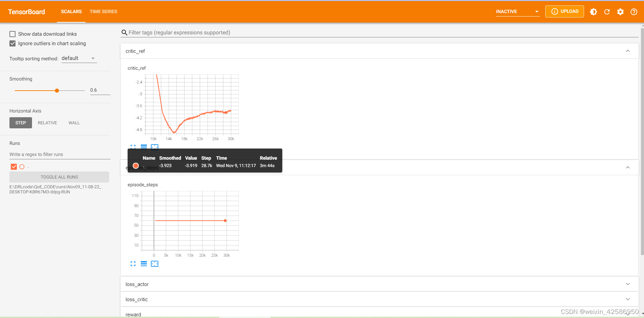Toggle dark mode with the brightness icon
Image resolution: width=644 pixels, height=318 pixels.
point(593,11)
